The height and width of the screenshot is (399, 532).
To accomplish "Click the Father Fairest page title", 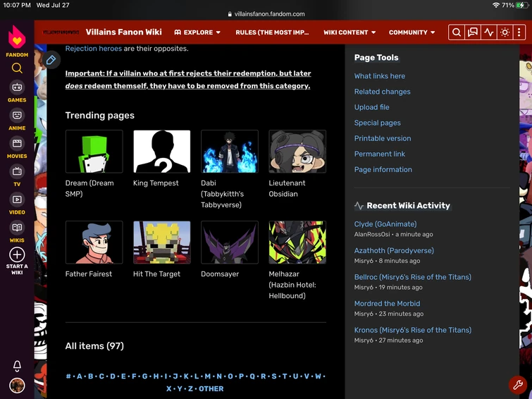I will click(x=89, y=274).
